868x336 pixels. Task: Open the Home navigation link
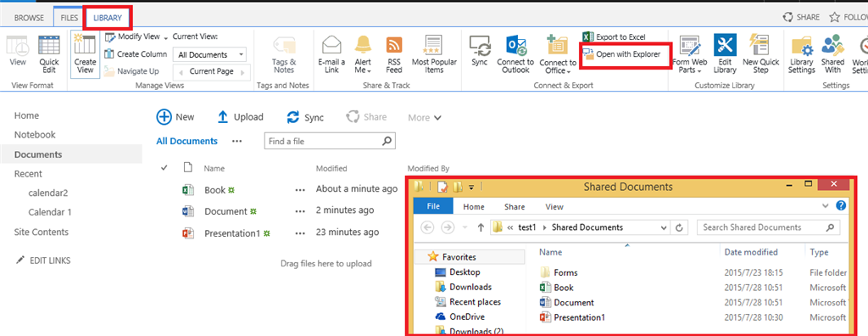click(26, 116)
